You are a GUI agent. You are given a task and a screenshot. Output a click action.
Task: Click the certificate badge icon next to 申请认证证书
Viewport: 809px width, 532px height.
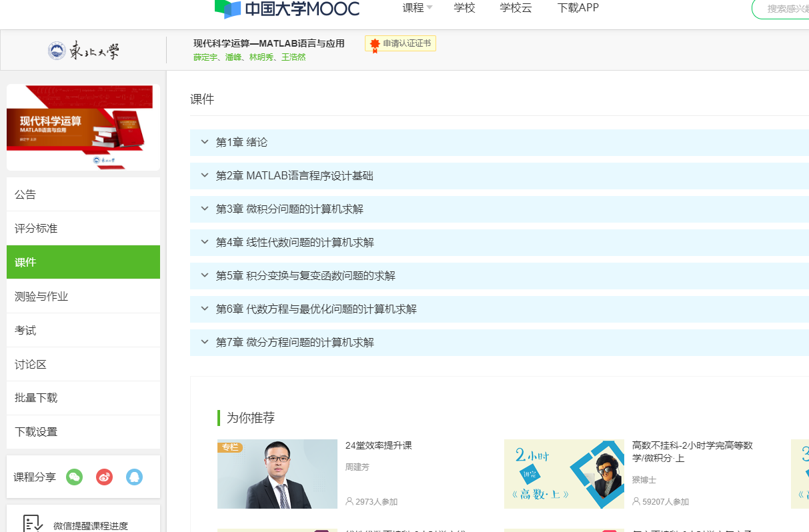tap(375, 44)
